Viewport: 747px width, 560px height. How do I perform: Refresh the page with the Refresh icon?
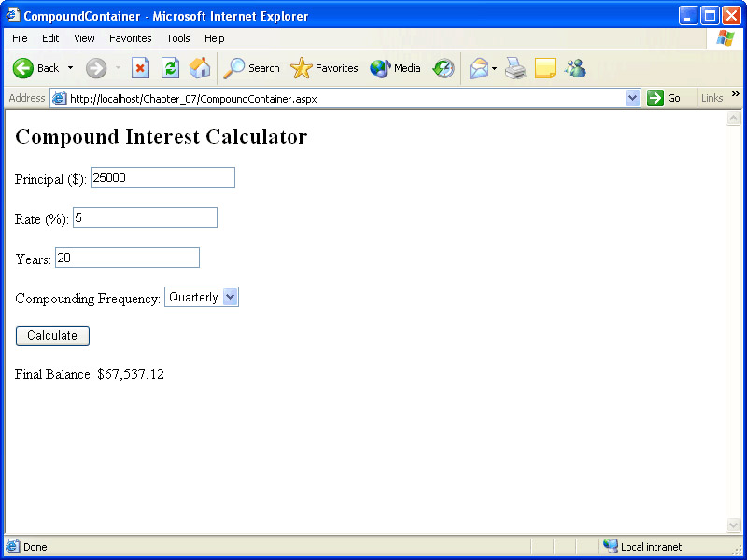[170, 68]
